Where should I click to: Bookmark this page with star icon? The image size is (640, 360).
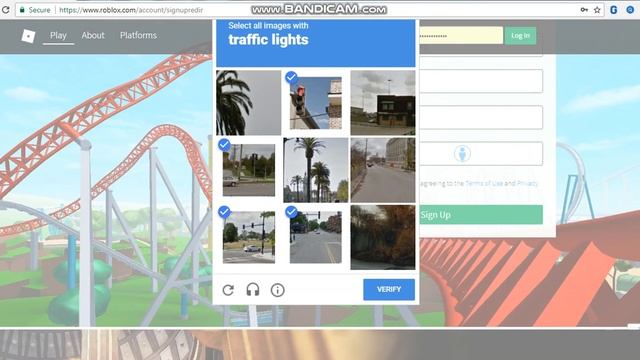pos(597,10)
